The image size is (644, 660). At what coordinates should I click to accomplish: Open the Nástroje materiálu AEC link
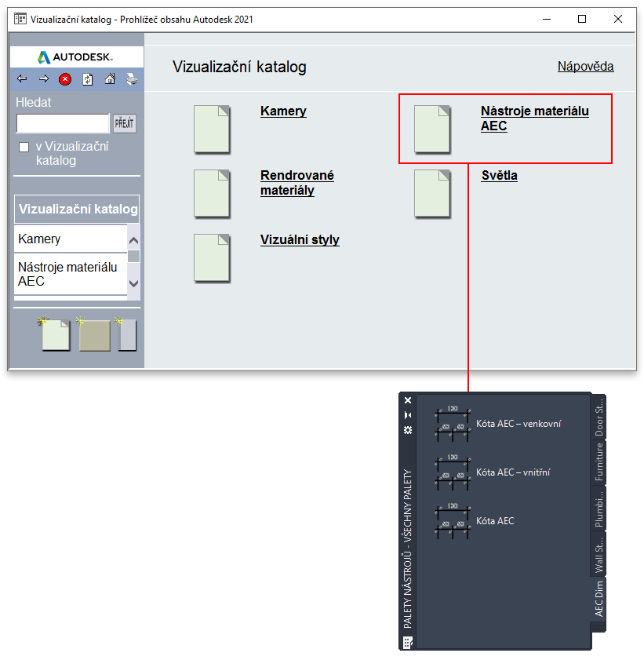535,119
